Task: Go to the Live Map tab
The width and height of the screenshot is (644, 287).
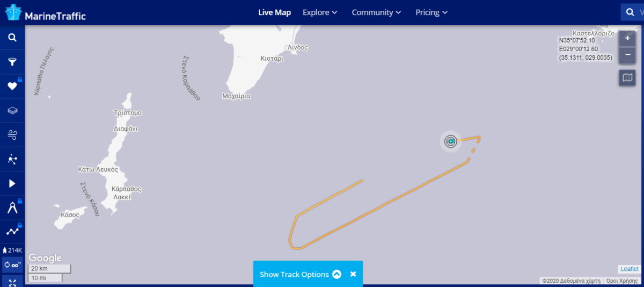Action: coord(275,12)
